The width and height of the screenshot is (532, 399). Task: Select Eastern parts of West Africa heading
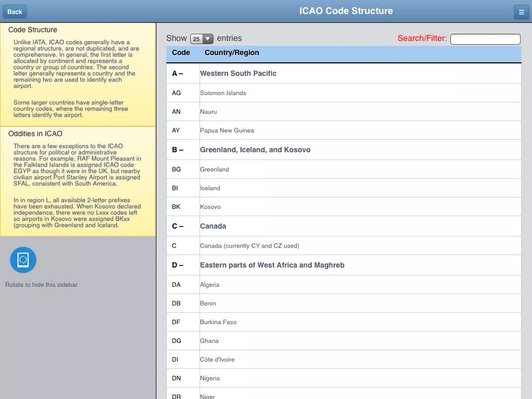272,265
